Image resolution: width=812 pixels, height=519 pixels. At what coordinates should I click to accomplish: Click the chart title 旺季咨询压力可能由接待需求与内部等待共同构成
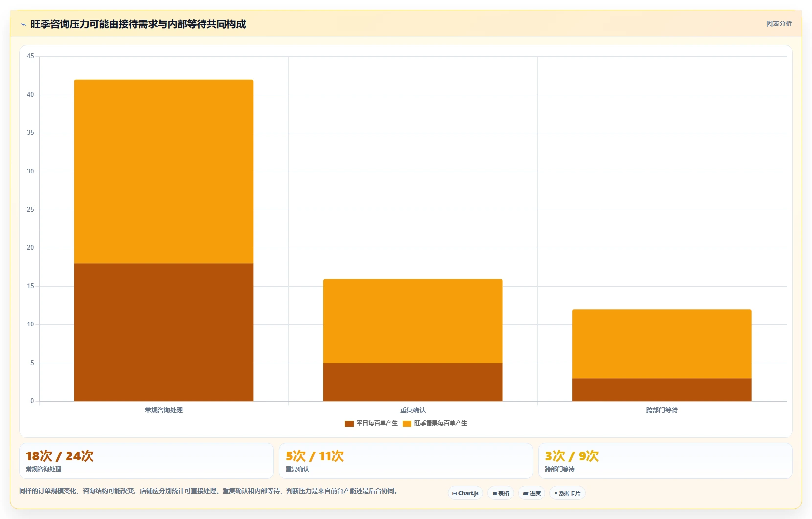pos(138,24)
